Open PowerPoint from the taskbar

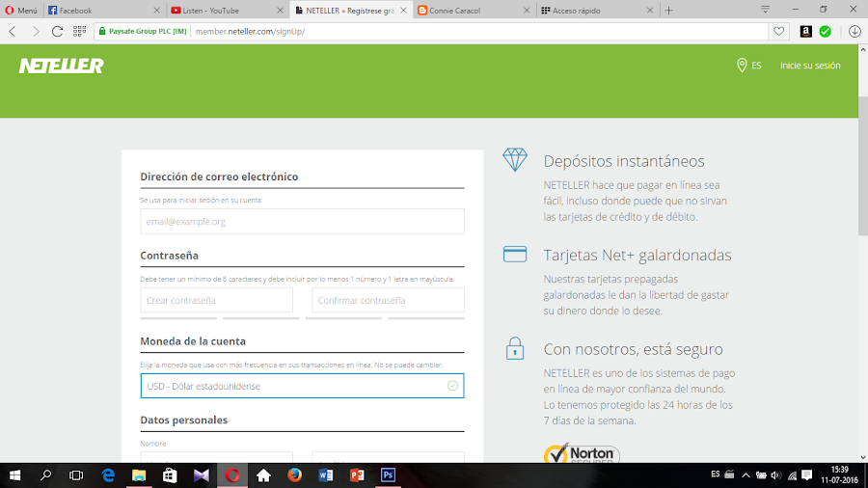[x=357, y=475]
